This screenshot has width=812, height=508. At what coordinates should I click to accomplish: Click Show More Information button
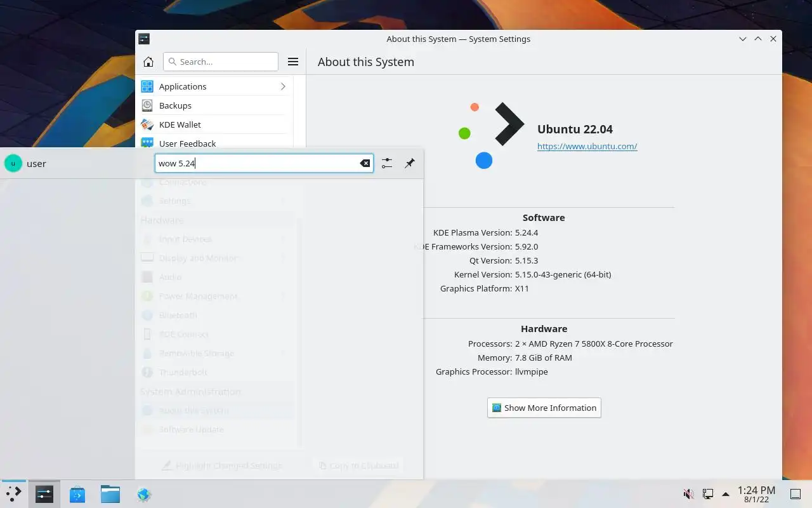click(x=544, y=408)
